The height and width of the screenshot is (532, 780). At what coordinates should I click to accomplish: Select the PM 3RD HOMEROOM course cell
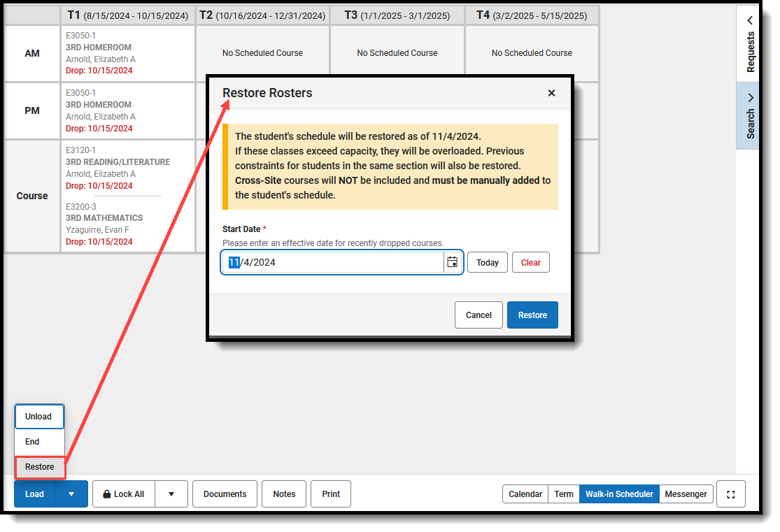tap(127, 110)
